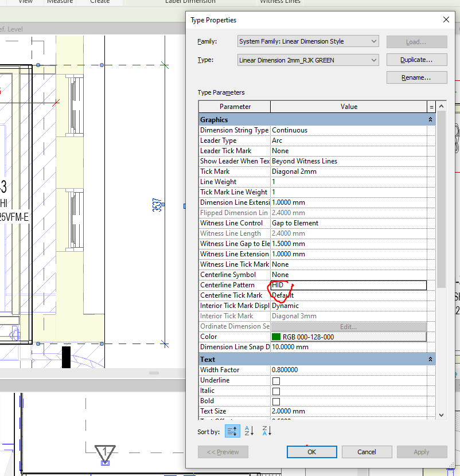
Task: Click the Duplicate button
Action: [x=416, y=60]
